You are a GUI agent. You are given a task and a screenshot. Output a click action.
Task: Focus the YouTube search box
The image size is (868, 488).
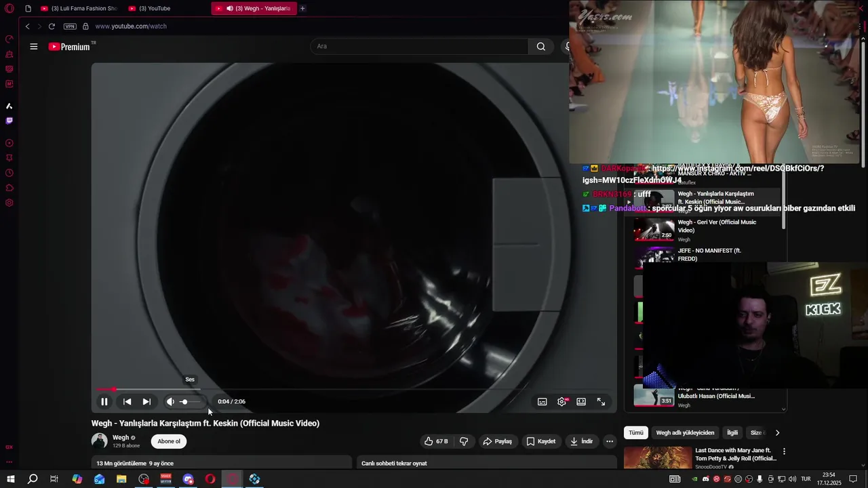[x=419, y=47]
